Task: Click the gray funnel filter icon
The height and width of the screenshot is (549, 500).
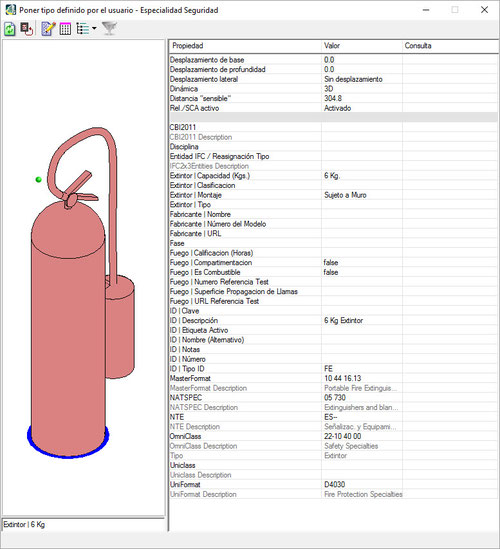Action: [109, 29]
